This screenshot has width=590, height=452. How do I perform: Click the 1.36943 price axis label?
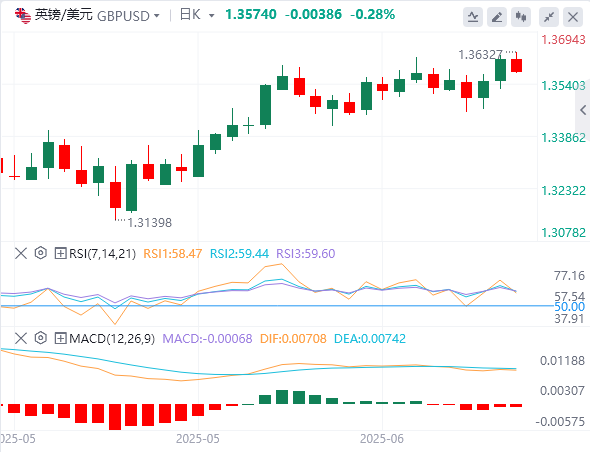[x=563, y=40]
